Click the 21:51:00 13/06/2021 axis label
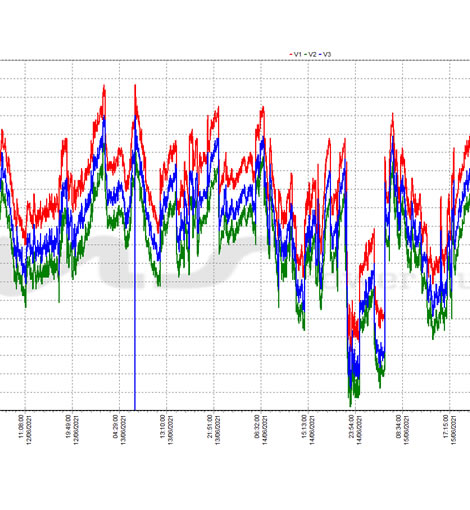The height and width of the screenshot is (510, 470). (214, 430)
